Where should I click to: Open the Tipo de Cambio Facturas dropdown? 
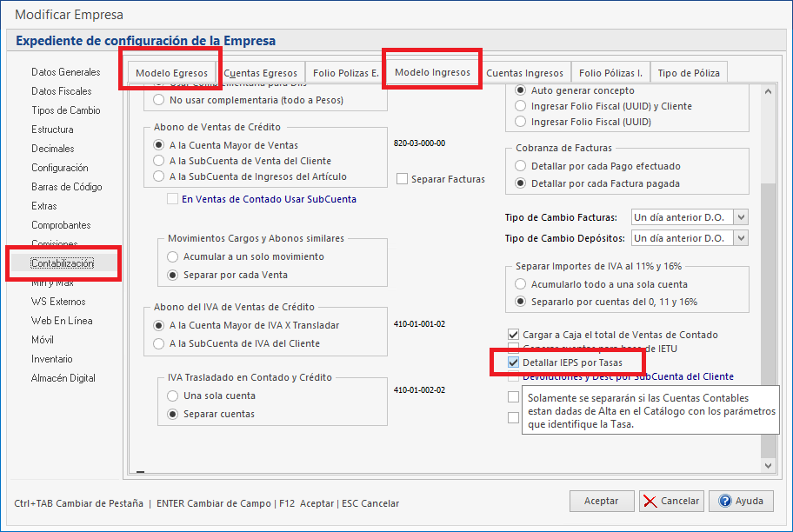coord(741,217)
